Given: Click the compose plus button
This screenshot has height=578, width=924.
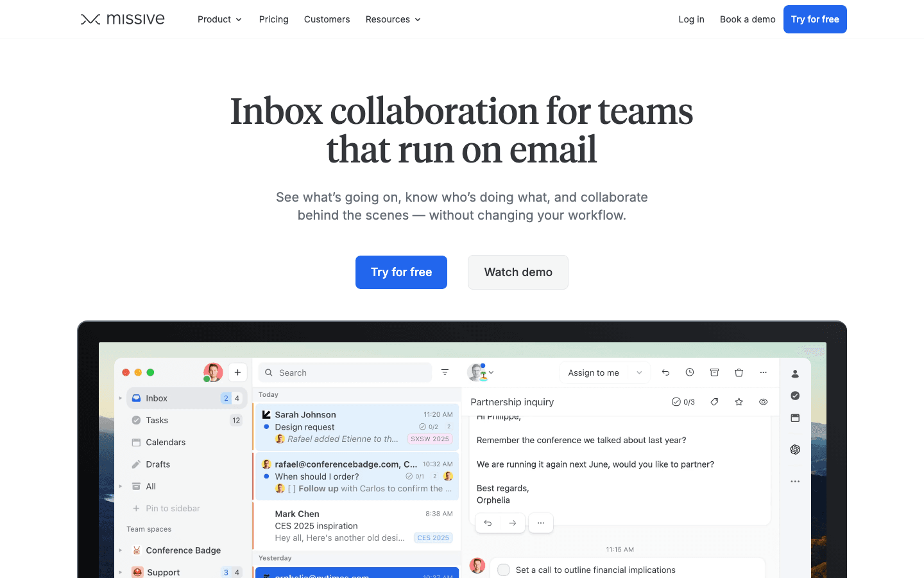Looking at the screenshot, I should [237, 372].
